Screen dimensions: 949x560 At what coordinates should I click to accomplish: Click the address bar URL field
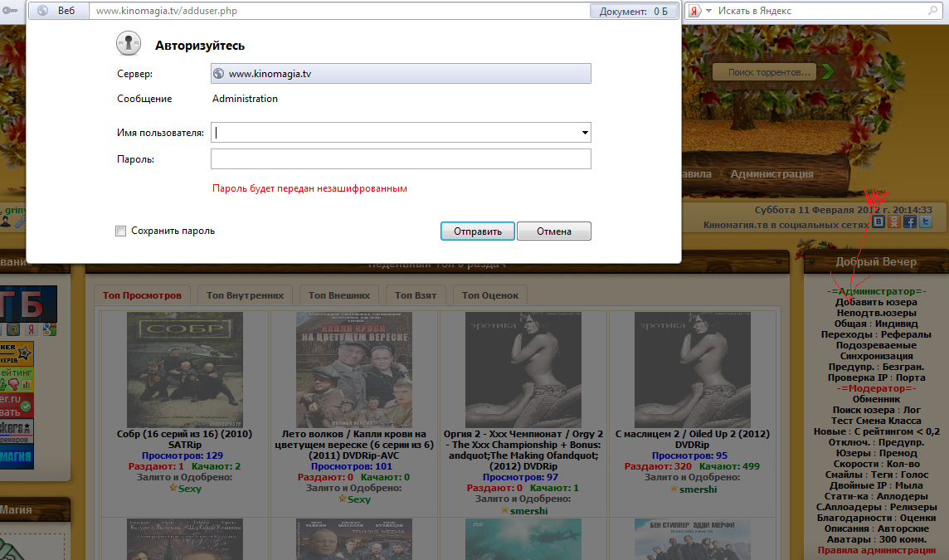pos(339,11)
